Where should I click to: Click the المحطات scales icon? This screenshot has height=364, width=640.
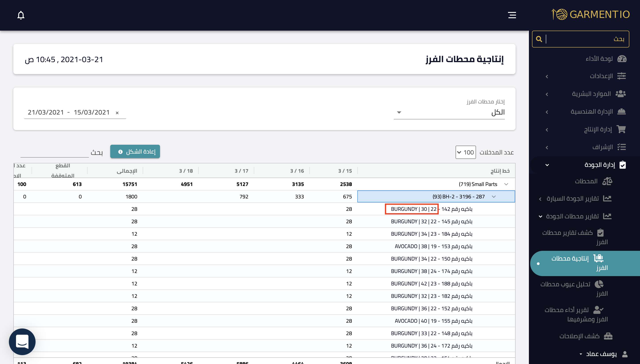(607, 181)
